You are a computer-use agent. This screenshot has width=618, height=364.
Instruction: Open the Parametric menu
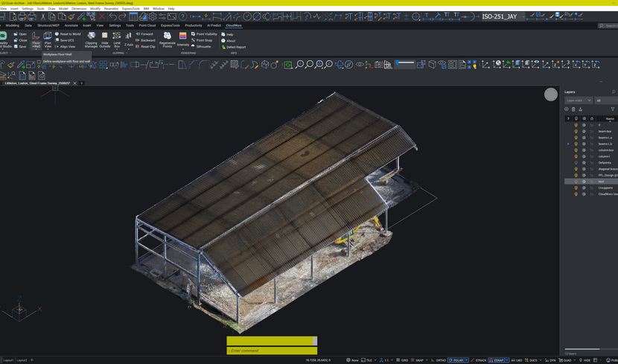pyautogui.click(x=111, y=8)
